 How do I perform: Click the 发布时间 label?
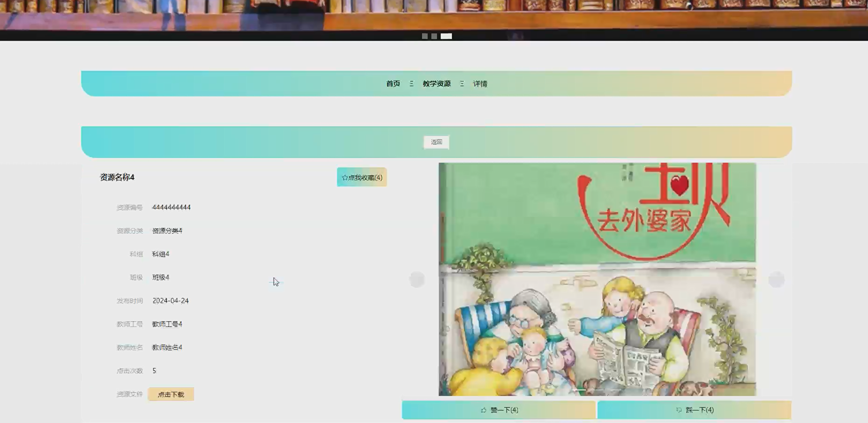[130, 301]
